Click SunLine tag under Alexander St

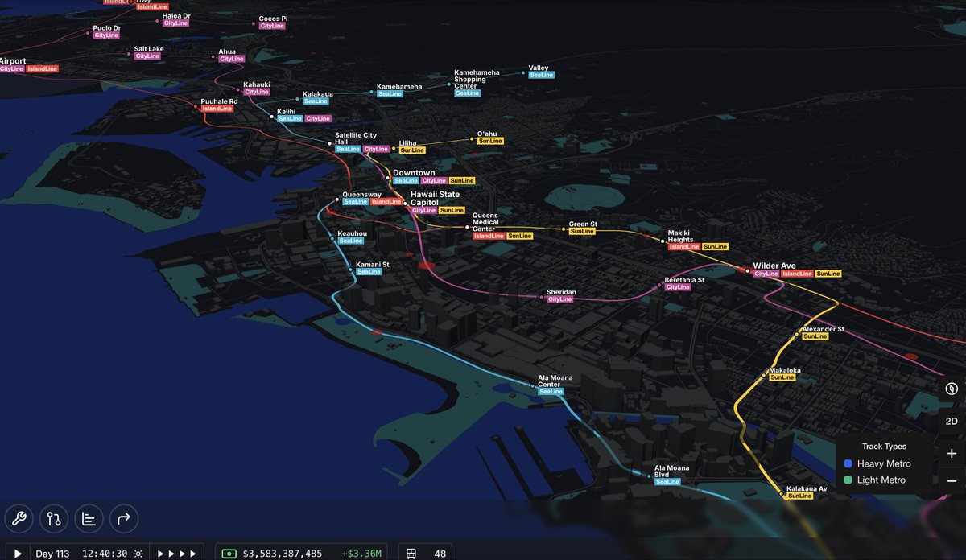(815, 336)
